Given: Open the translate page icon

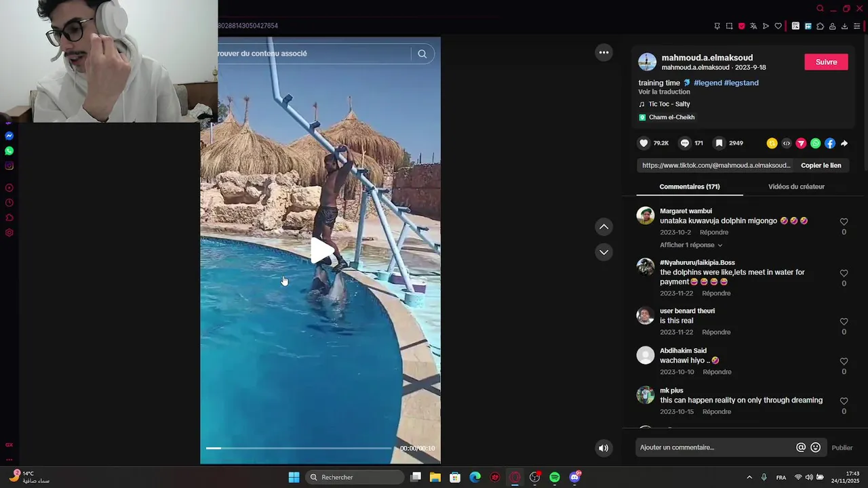Looking at the screenshot, I should point(753,26).
